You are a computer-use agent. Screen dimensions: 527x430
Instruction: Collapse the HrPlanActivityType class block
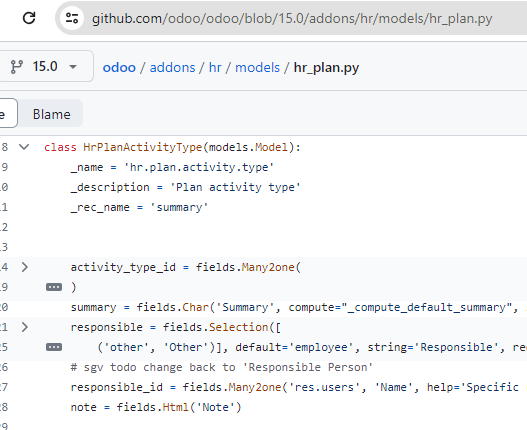pos(24,147)
